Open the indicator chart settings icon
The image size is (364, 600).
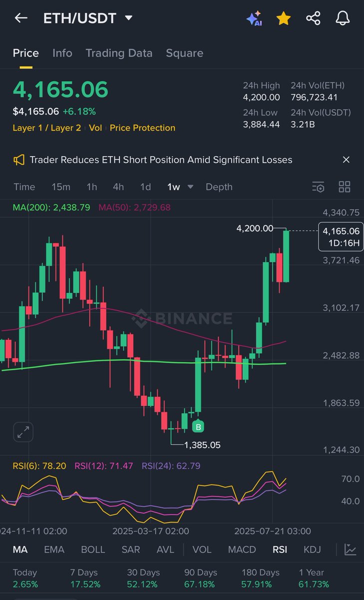click(351, 549)
